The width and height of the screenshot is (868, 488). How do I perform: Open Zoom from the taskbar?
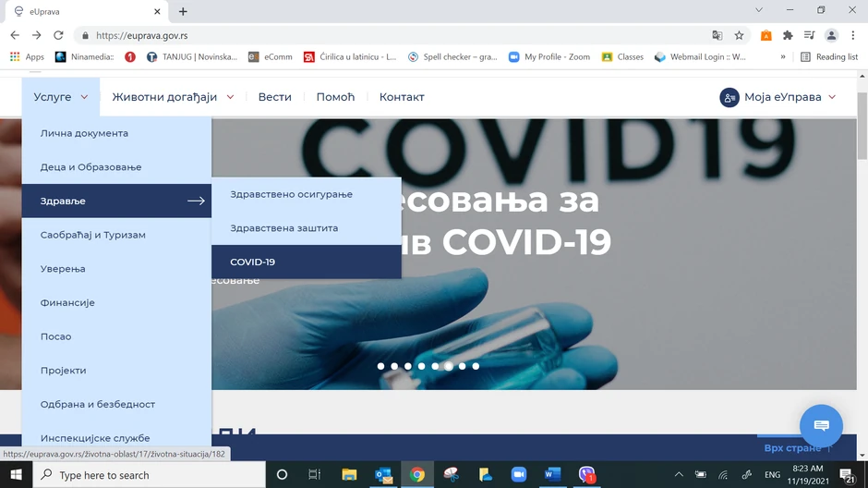519,475
